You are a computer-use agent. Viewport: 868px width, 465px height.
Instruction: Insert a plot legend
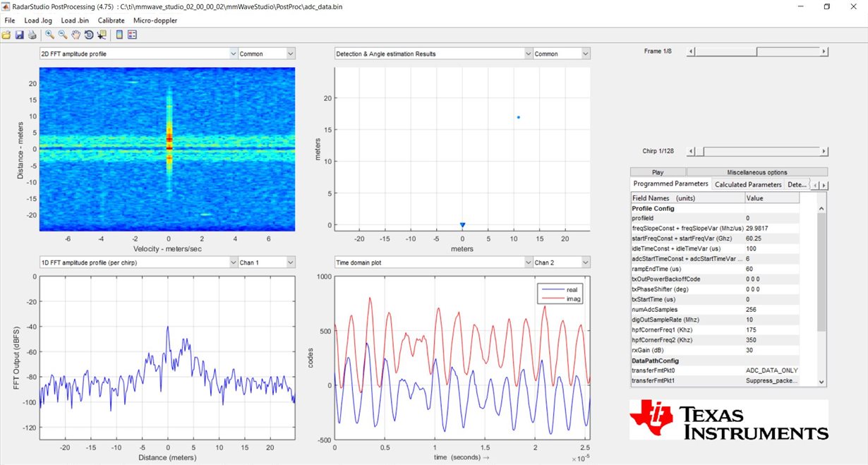pyautogui.click(x=132, y=34)
